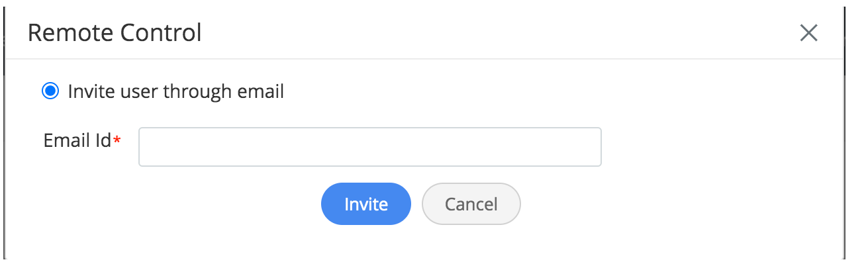This screenshot has height=268, width=868.
Task: Choose the gray Cancel button
Action: (x=471, y=204)
